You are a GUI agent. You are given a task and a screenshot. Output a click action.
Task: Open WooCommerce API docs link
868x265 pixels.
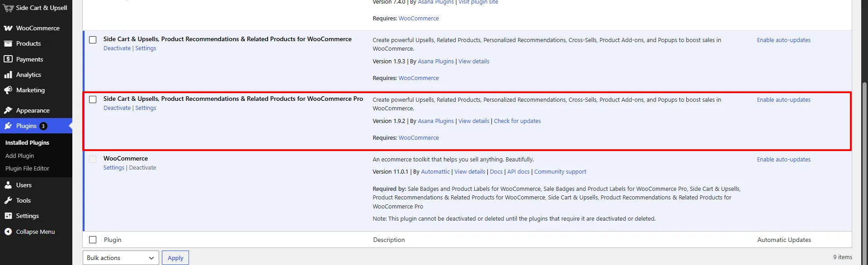pyautogui.click(x=518, y=172)
